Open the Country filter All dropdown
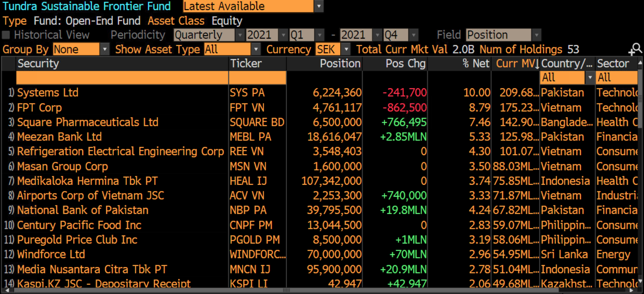This screenshot has height=294, width=644. tap(590, 78)
